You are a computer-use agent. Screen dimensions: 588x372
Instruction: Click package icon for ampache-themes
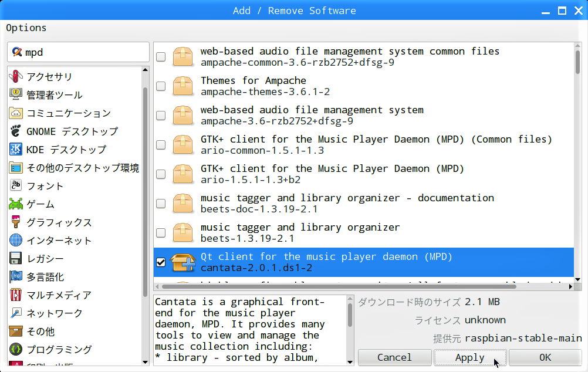pyautogui.click(x=183, y=86)
